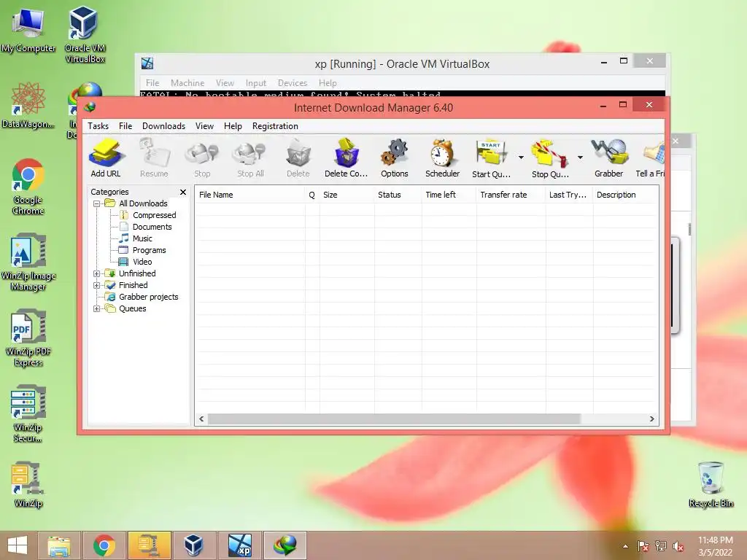Click the Stop Queue icon
747x560 pixels.
(x=550, y=158)
